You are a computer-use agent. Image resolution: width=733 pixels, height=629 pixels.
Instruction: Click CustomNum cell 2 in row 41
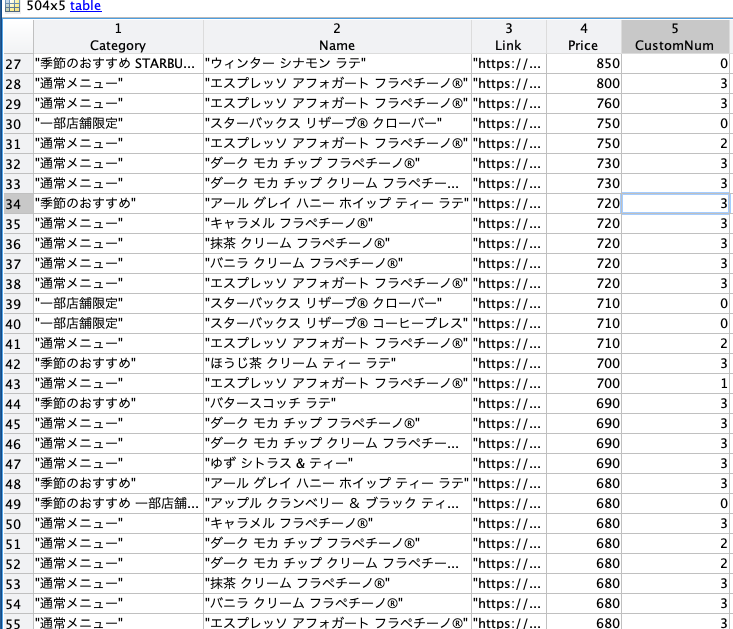tap(675, 344)
